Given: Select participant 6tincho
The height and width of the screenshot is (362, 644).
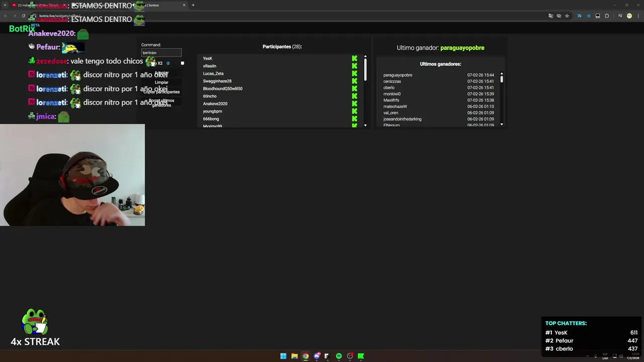Looking at the screenshot, I should click(x=210, y=96).
